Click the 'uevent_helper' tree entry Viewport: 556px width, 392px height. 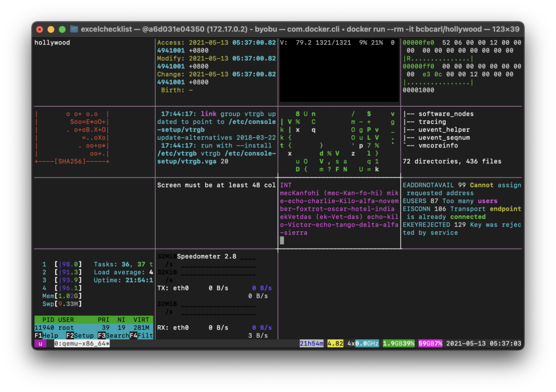click(444, 130)
